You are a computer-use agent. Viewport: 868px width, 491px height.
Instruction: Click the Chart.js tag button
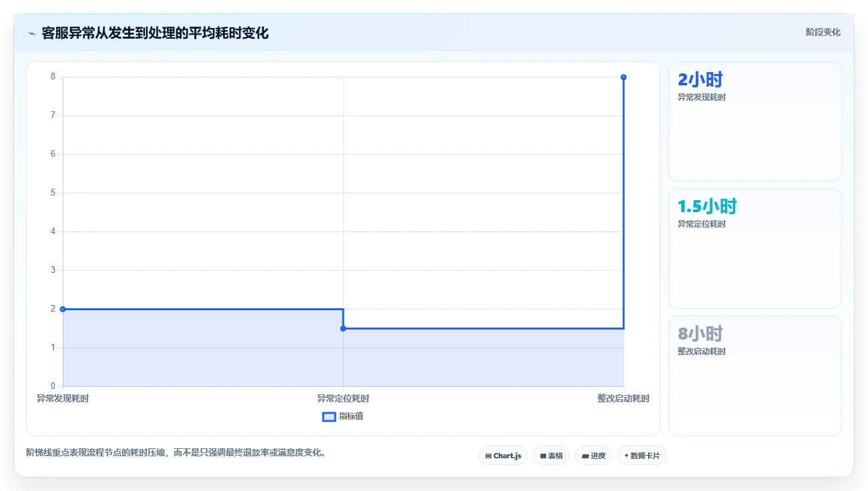[503, 456]
